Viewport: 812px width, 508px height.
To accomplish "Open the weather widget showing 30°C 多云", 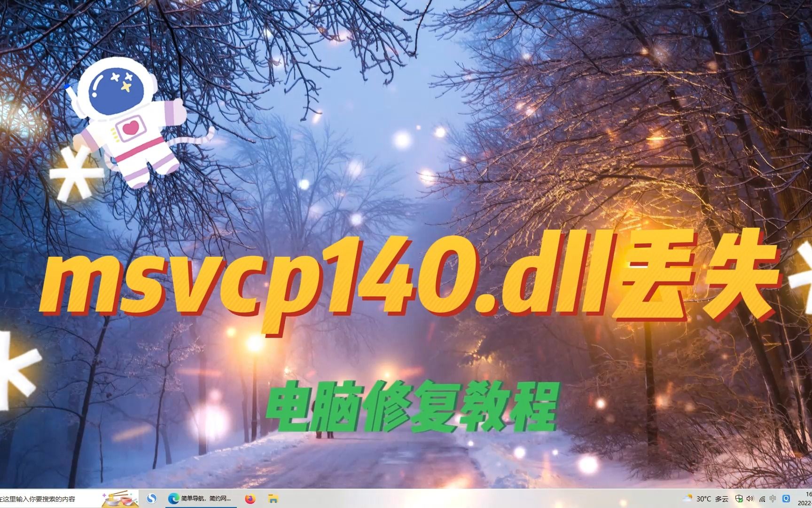I will [706, 499].
